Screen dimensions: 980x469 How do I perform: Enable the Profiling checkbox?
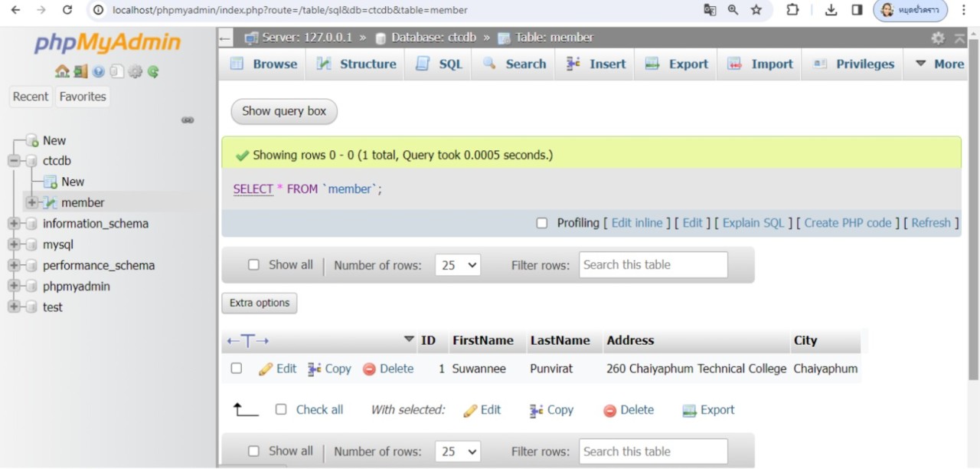(542, 223)
